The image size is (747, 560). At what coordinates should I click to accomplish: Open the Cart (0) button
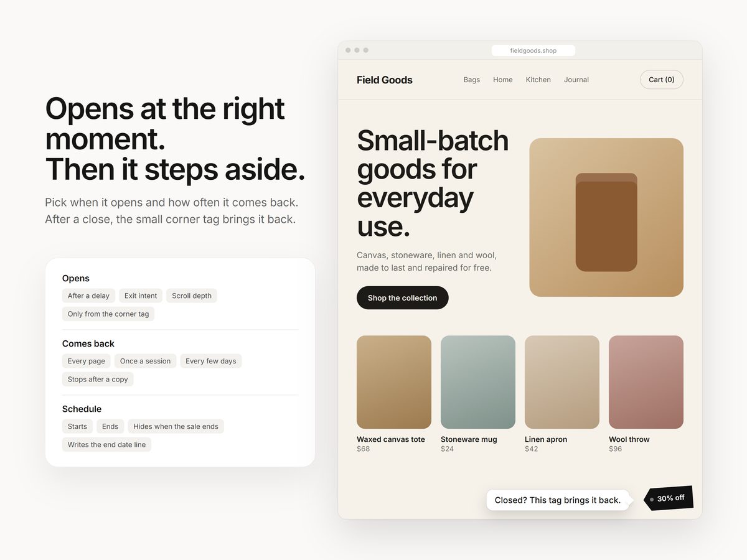pyautogui.click(x=662, y=80)
